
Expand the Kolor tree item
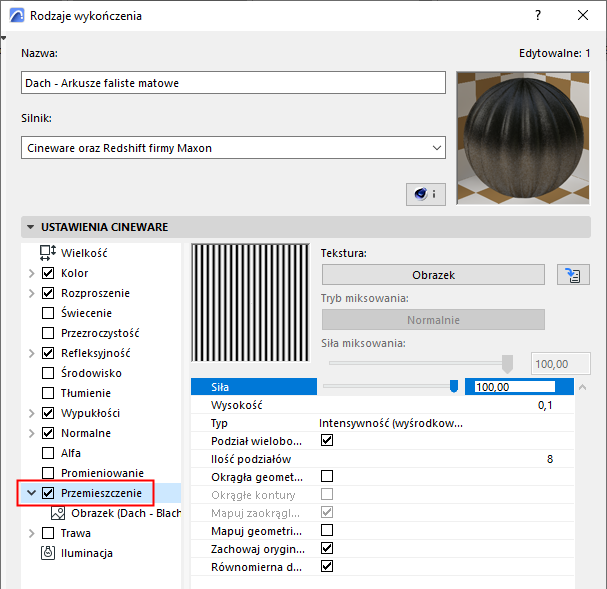(x=32, y=273)
